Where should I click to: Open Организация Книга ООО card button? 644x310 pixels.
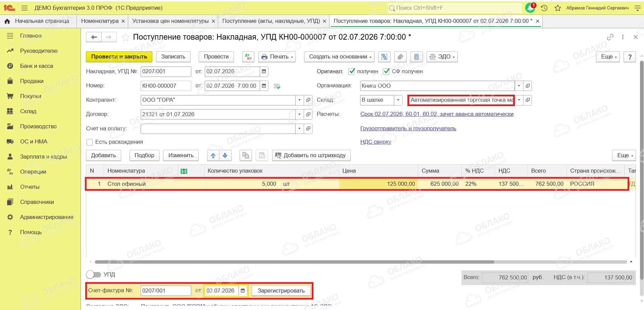(528, 86)
